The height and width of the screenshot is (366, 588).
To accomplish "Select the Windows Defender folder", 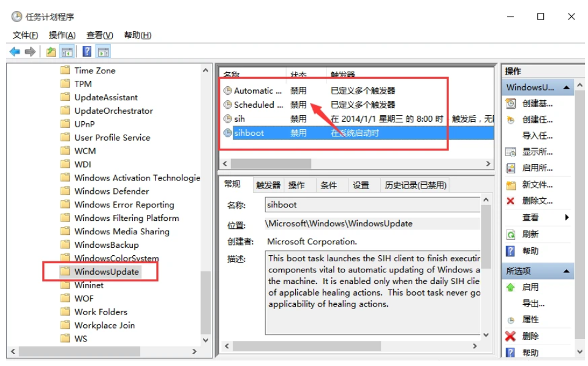I will click(111, 191).
